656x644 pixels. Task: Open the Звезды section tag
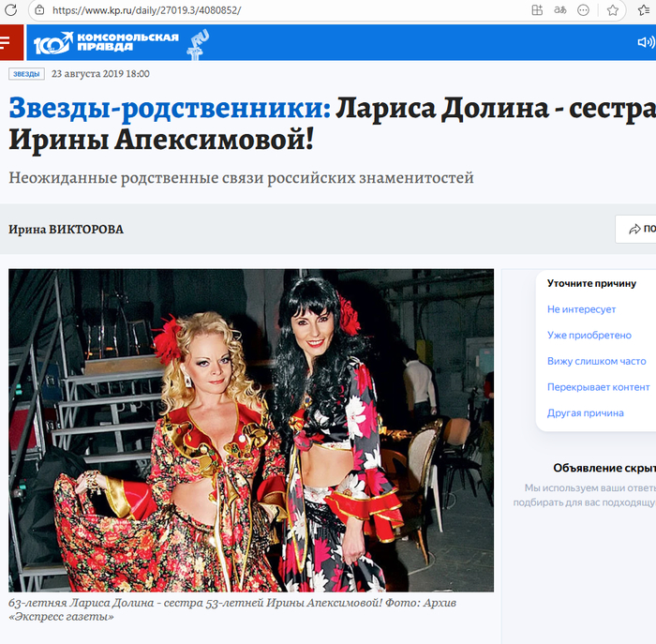click(26, 74)
